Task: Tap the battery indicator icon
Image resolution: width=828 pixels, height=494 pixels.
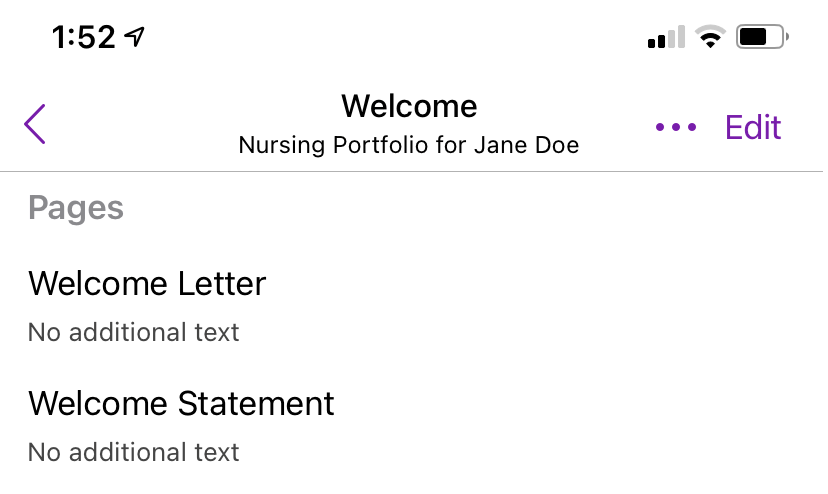Action: point(762,36)
